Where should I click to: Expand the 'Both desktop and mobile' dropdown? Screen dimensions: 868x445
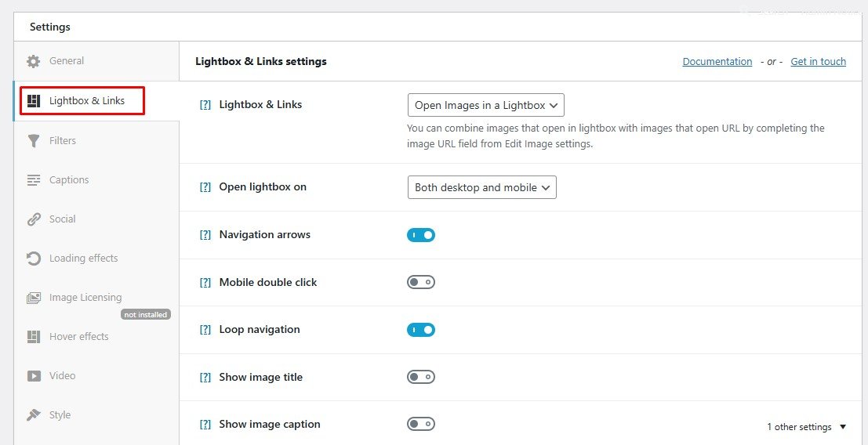[481, 187]
